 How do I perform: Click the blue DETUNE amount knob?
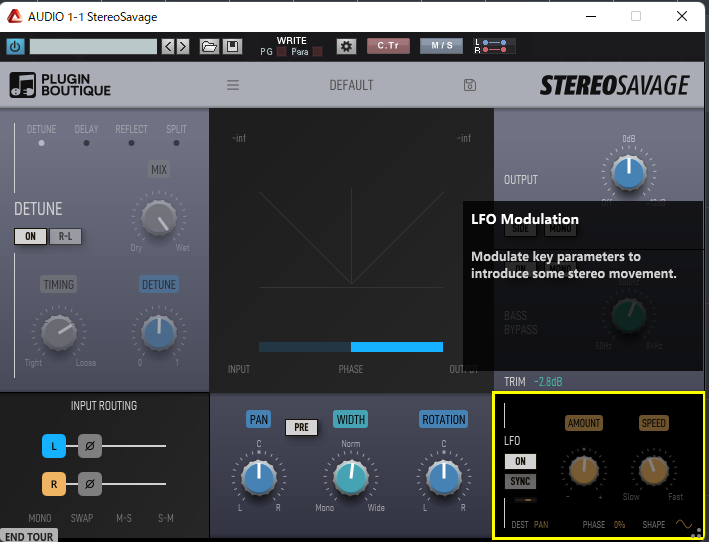point(159,333)
